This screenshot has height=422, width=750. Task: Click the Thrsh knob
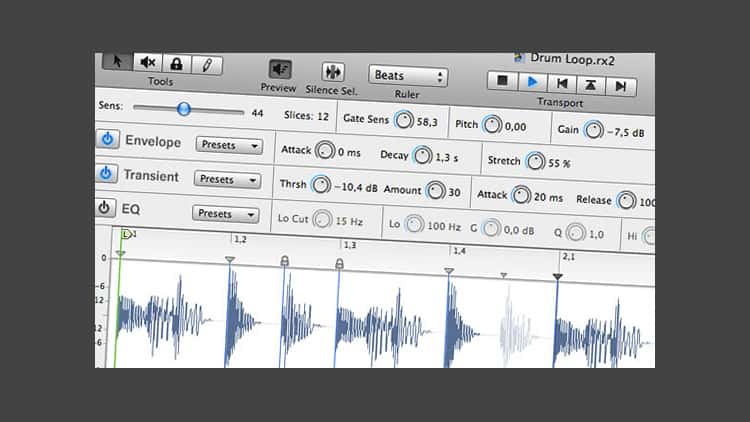tap(320, 185)
